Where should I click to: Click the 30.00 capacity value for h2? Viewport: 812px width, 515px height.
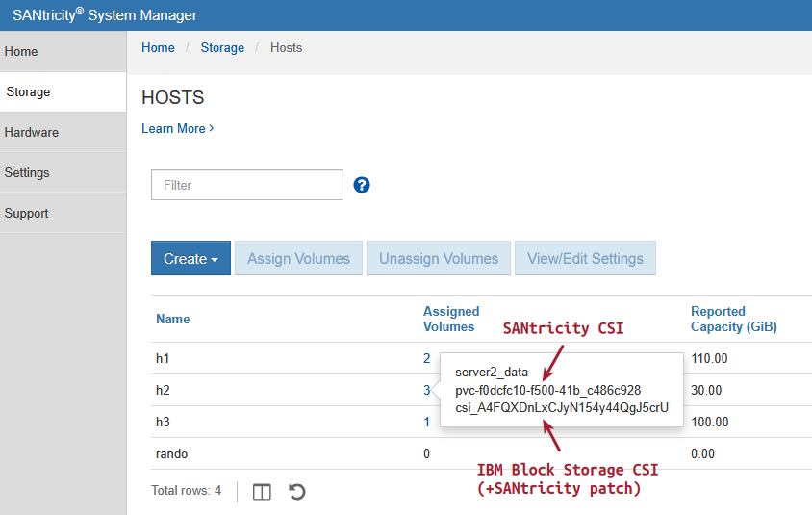706,390
